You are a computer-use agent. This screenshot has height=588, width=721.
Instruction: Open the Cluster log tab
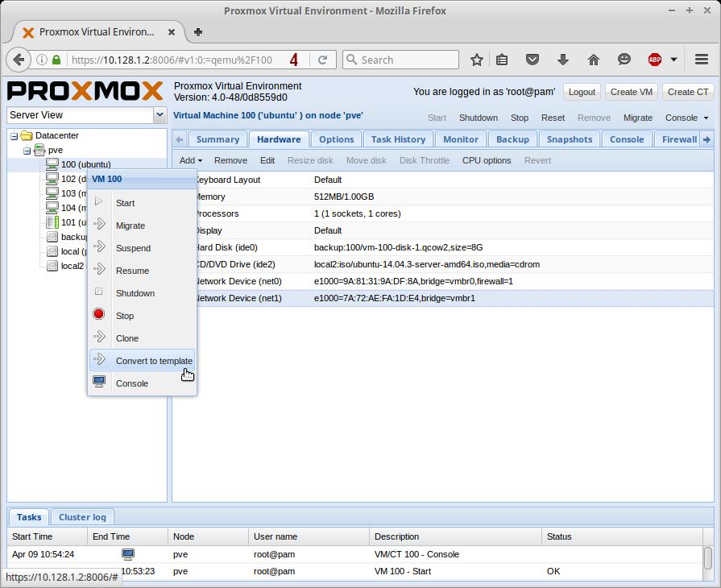tap(82, 517)
